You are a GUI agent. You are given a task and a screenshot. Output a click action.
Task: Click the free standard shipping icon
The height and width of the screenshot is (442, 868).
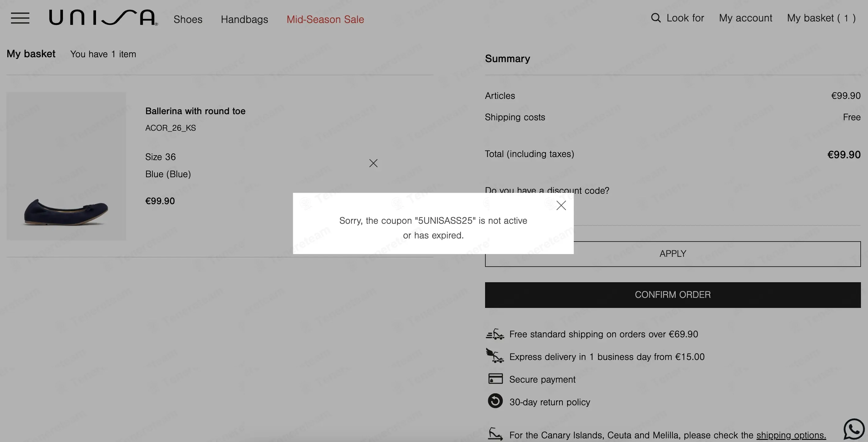(495, 334)
